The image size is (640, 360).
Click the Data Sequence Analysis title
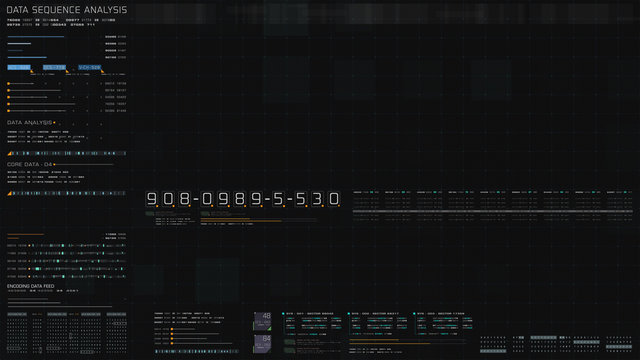(x=67, y=10)
